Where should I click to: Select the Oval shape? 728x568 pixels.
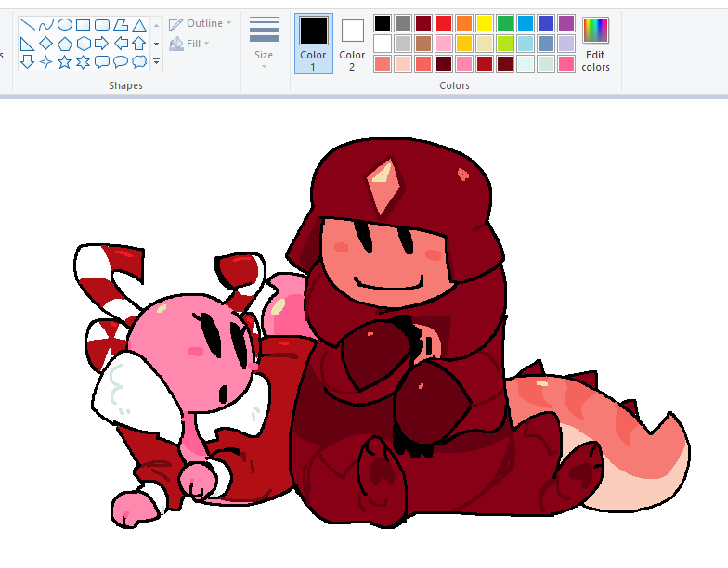65,24
